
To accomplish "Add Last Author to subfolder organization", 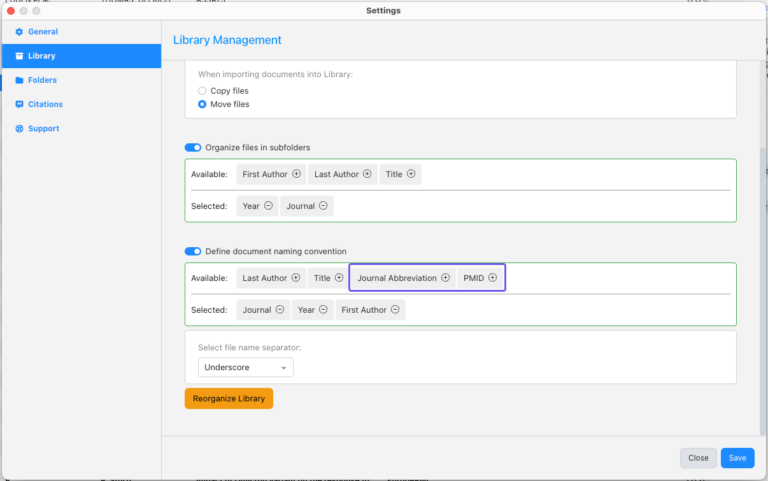I will [367, 174].
